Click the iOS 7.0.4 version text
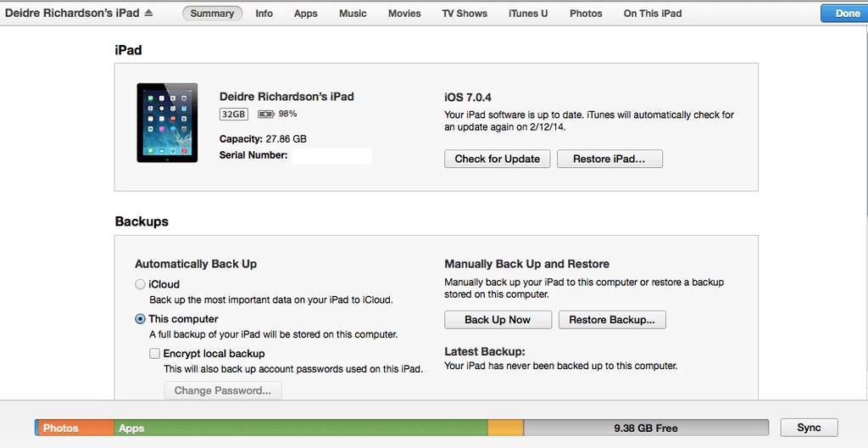868x448 pixels. click(468, 98)
